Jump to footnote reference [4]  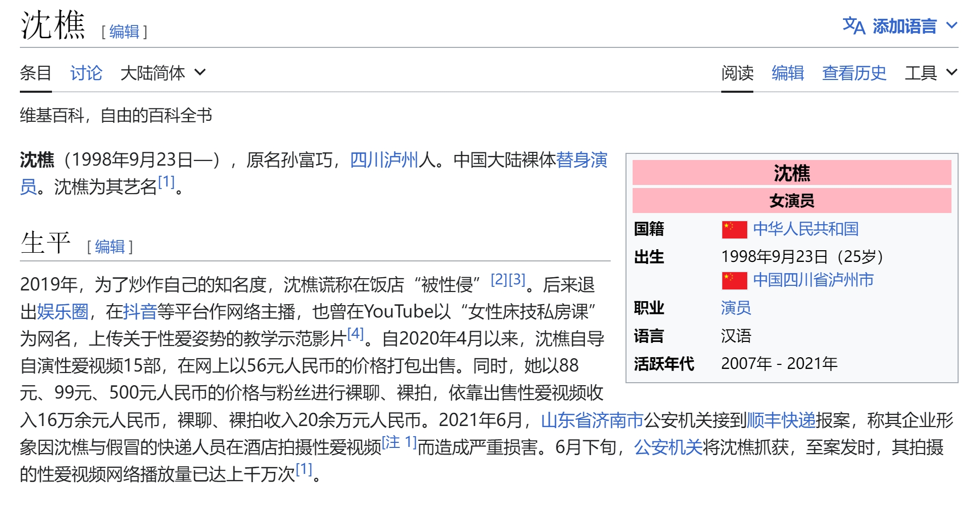(356, 334)
